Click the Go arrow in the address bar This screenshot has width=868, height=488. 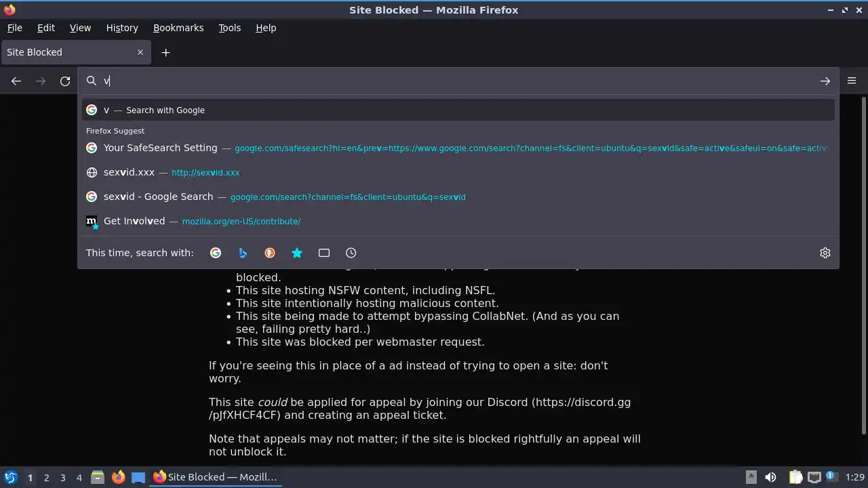coord(825,81)
